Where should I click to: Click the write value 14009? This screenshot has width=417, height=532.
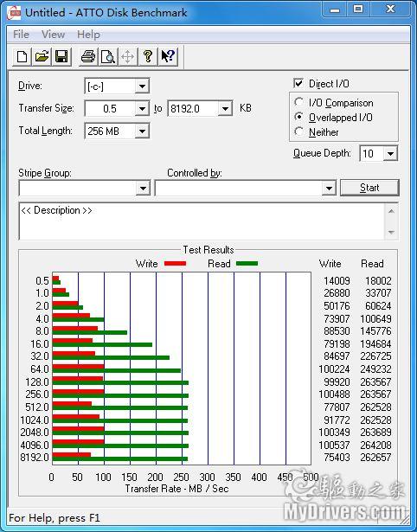(x=337, y=281)
